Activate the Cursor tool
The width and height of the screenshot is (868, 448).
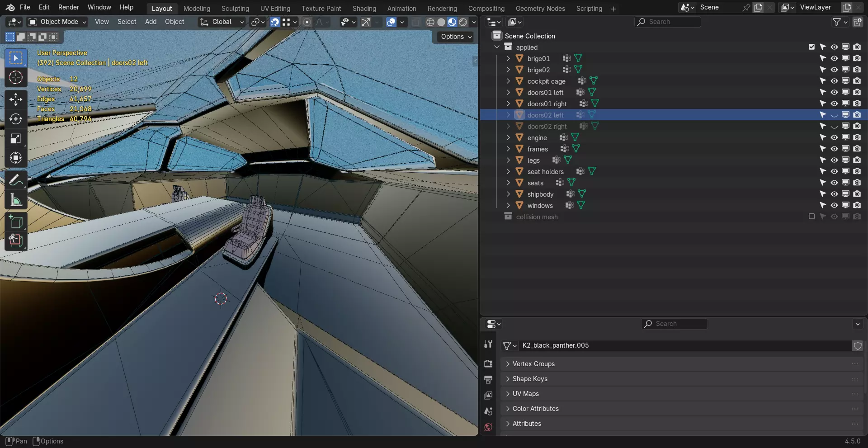click(16, 78)
